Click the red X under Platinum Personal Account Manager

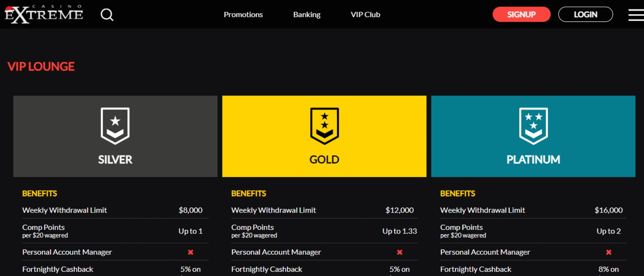pyautogui.click(x=609, y=252)
